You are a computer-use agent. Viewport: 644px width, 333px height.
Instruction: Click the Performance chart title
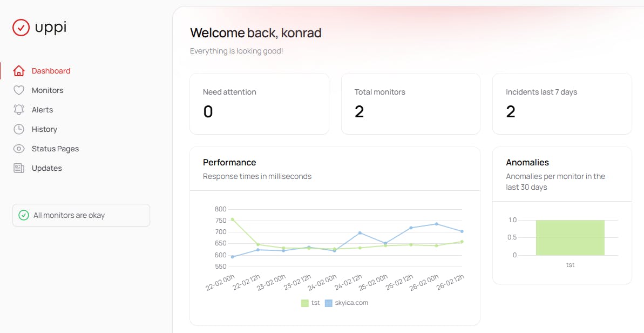229,162
